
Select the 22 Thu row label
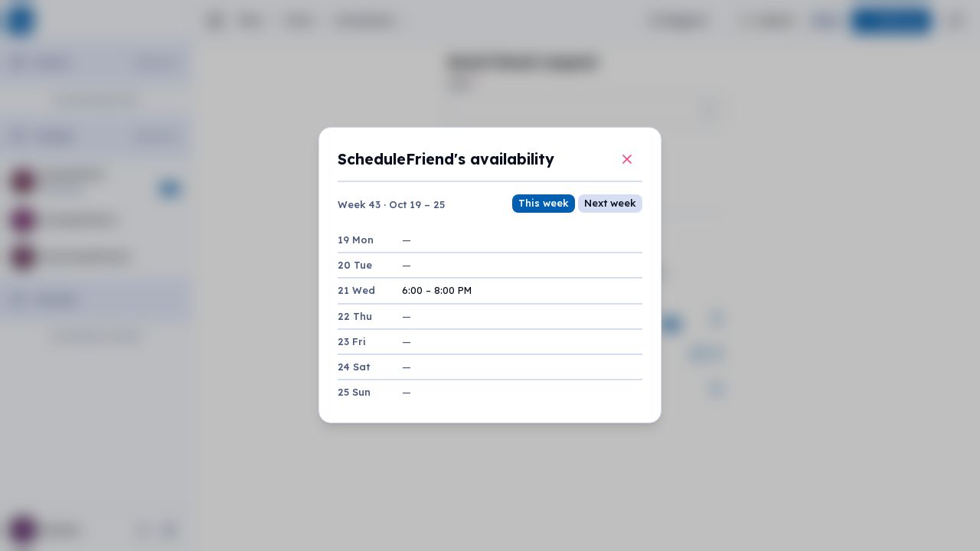pos(354,317)
